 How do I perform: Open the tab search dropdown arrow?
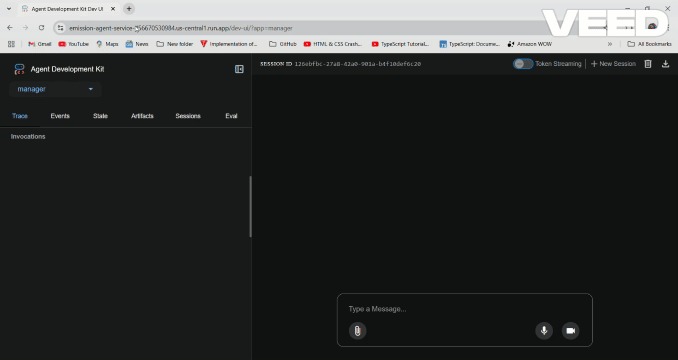point(9,9)
